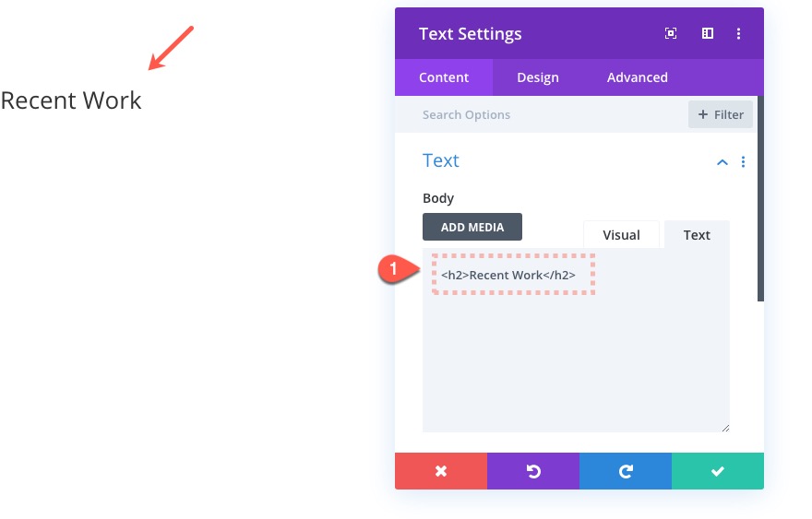Discard changes with the red X button
812x519 pixels.
[441, 471]
